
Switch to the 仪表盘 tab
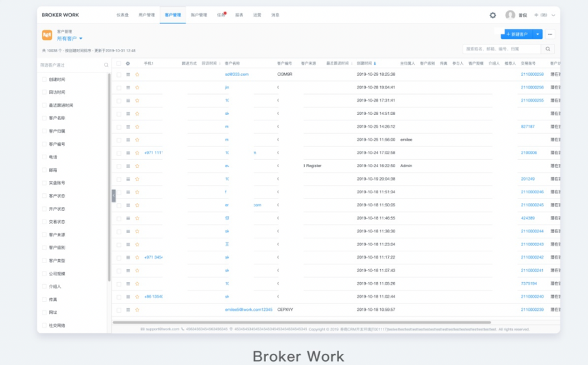[x=122, y=15]
